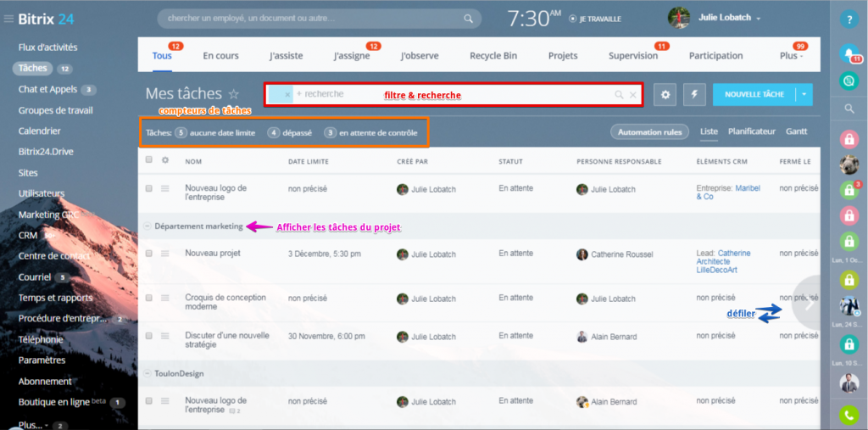This screenshot has height=430, width=868.
Task: Switch to the En cours tab
Action: coord(221,55)
